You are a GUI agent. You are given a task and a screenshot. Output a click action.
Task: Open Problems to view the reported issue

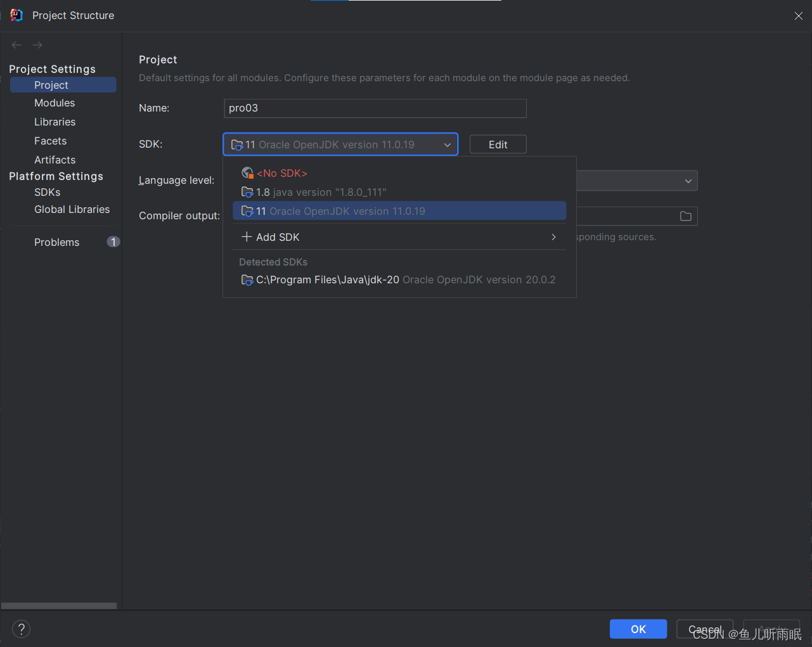coord(56,241)
